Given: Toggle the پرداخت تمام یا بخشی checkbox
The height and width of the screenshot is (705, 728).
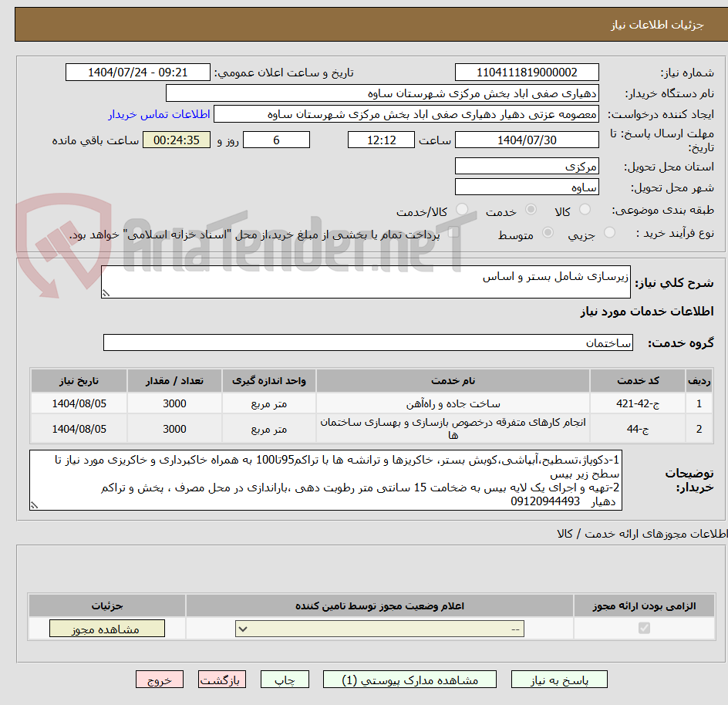Looking at the screenshot, I should pos(454,231).
